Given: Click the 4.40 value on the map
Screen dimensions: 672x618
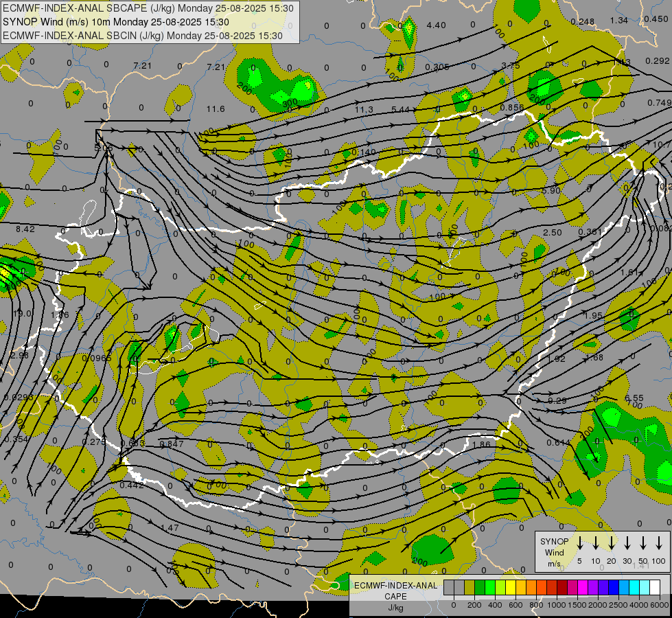Looking at the screenshot, I should click(x=437, y=25).
